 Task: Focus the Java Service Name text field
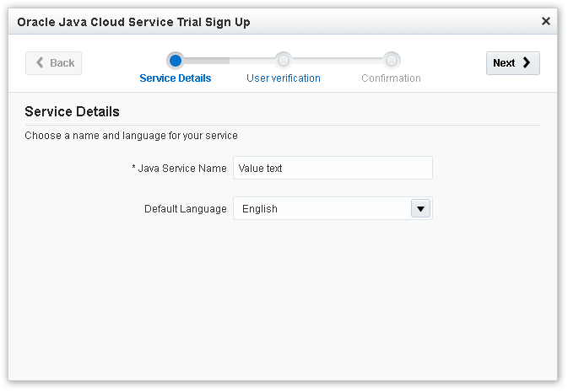click(333, 168)
